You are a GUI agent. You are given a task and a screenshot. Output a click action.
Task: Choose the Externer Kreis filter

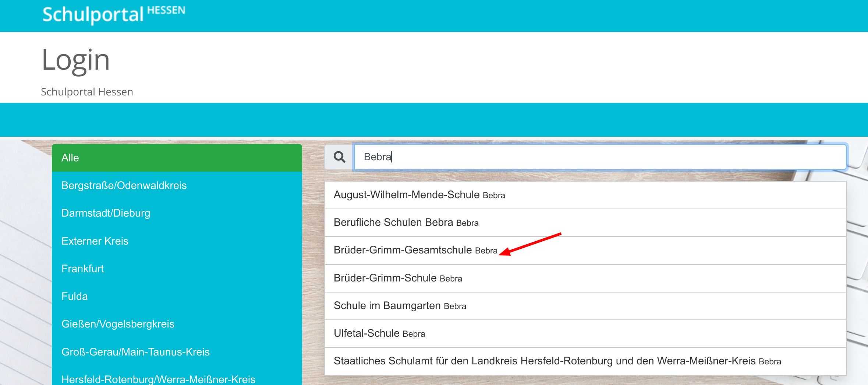pyautogui.click(x=177, y=241)
